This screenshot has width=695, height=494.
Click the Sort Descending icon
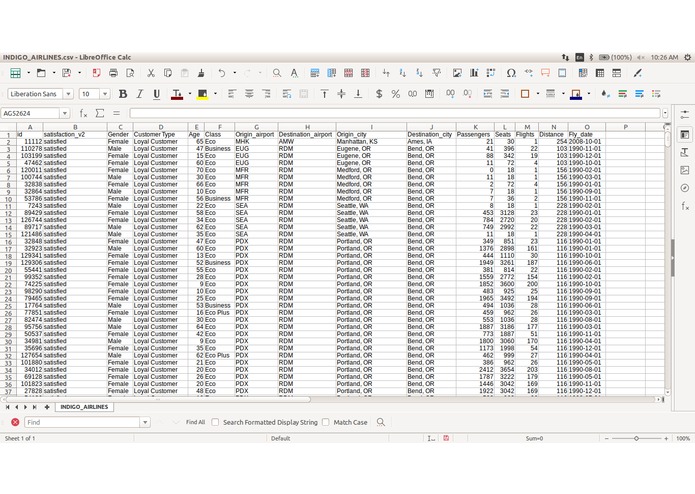(419, 73)
